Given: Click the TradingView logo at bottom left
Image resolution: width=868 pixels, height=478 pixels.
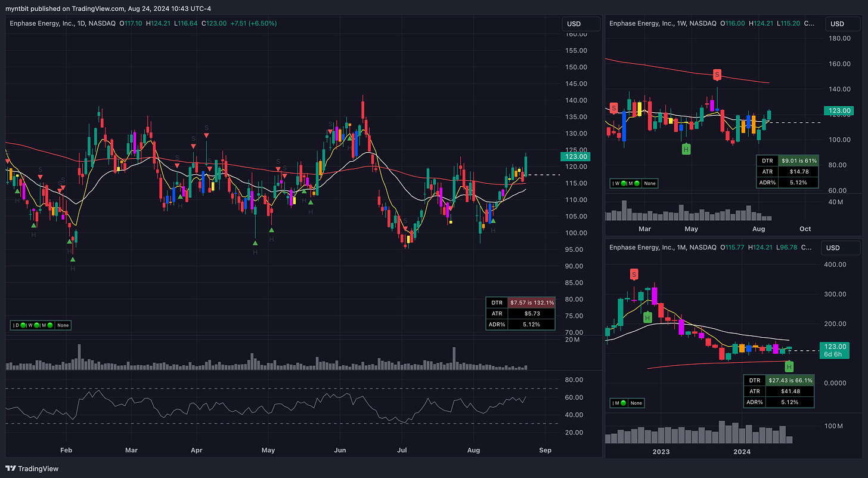Looking at the screenshot, I should (x=32, y=468).
